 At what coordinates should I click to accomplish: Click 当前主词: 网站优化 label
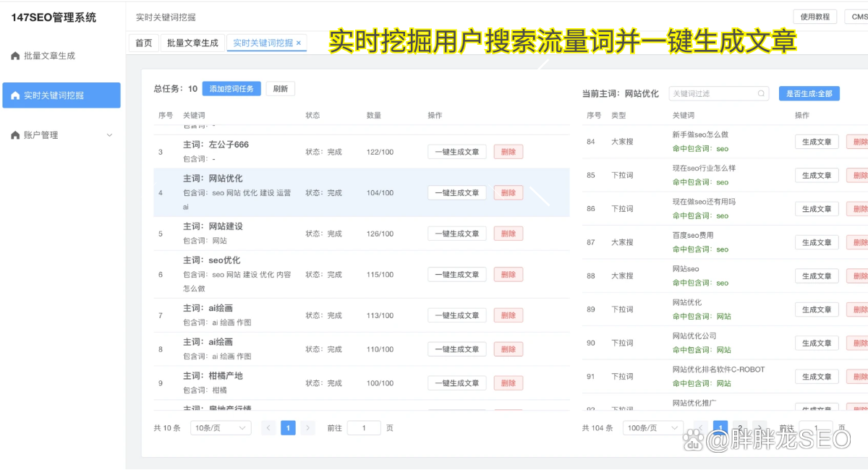click(621, 94)
